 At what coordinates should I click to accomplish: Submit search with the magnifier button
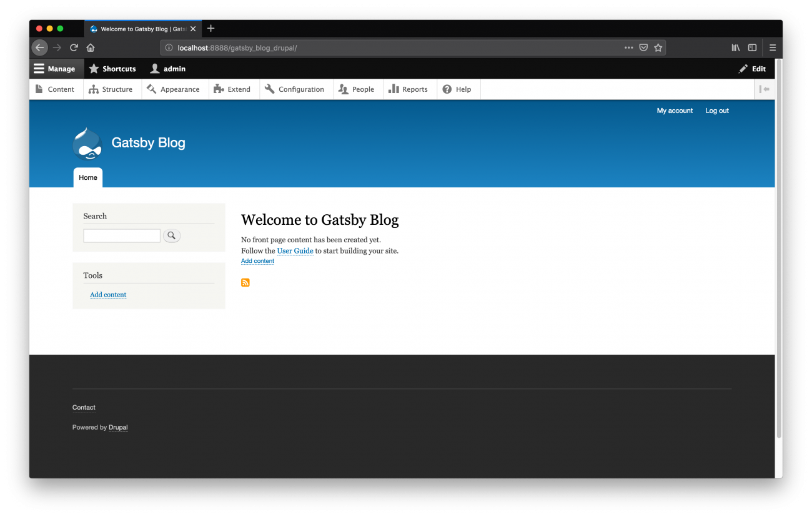[172, 235]
